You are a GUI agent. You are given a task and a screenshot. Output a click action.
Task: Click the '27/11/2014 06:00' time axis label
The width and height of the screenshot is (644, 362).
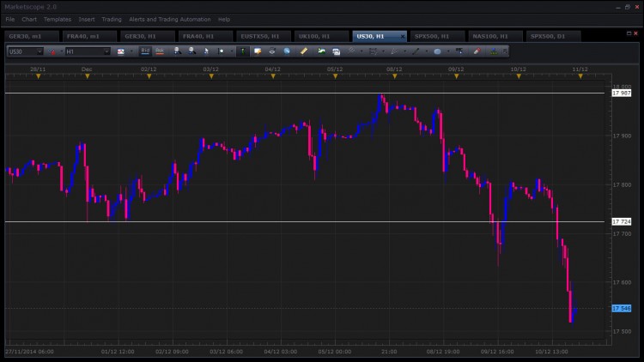[29, 352]
